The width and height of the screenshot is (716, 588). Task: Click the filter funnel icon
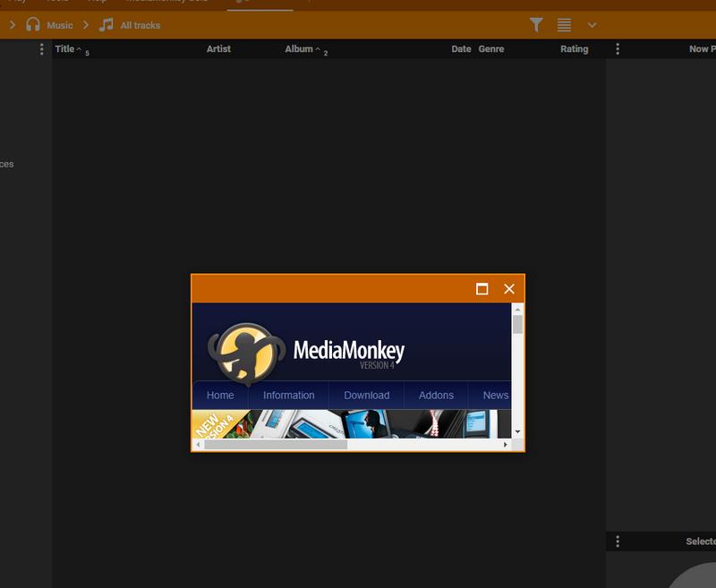(x=536, y=25)
